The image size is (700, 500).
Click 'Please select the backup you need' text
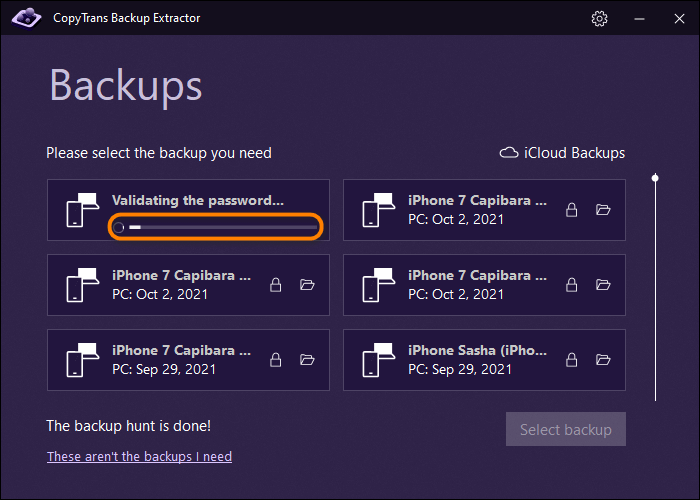click(x=159, y=153)
